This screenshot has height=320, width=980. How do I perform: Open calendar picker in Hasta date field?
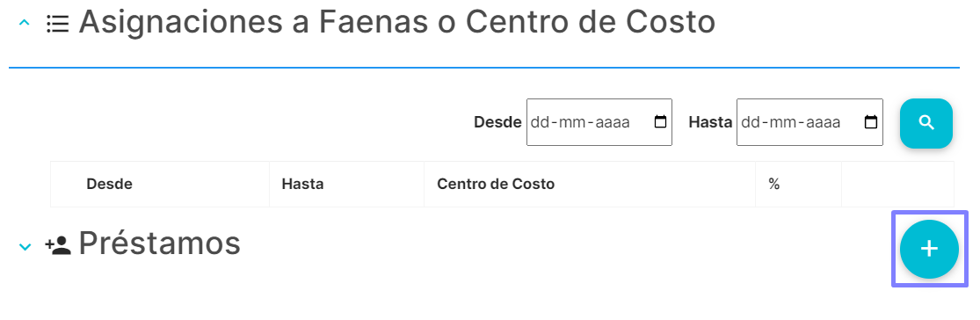pyautogui.click(x=871, y=122)
